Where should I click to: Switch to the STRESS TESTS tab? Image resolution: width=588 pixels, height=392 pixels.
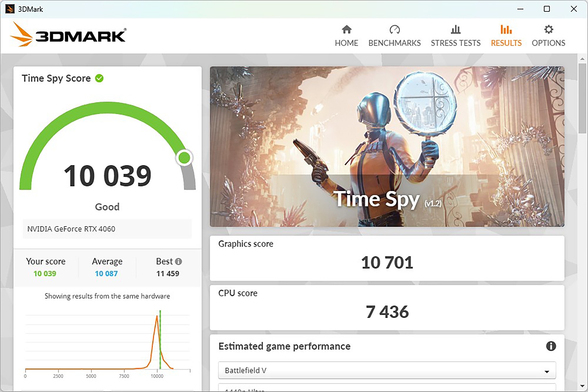455,43
